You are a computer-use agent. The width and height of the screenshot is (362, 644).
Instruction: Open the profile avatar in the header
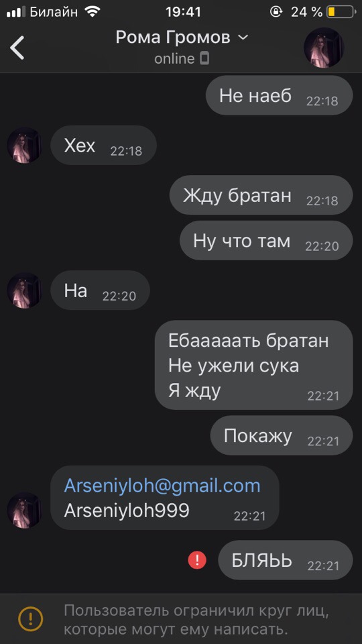click(323, 47)
